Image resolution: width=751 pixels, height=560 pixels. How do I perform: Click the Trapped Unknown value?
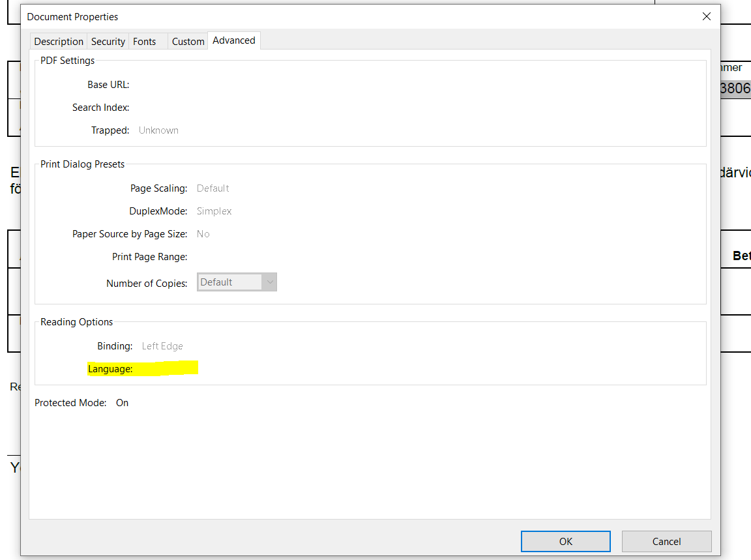(x=158, y=130)
